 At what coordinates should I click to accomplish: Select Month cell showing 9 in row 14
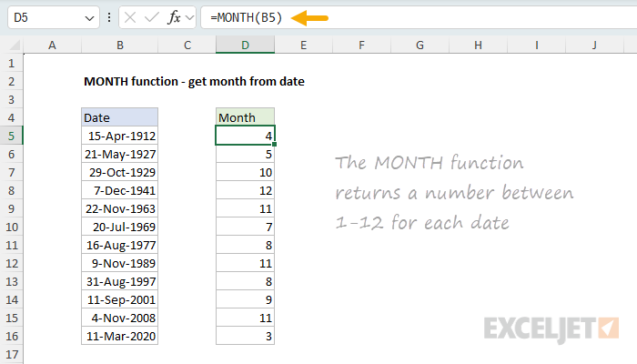(246, 299)
